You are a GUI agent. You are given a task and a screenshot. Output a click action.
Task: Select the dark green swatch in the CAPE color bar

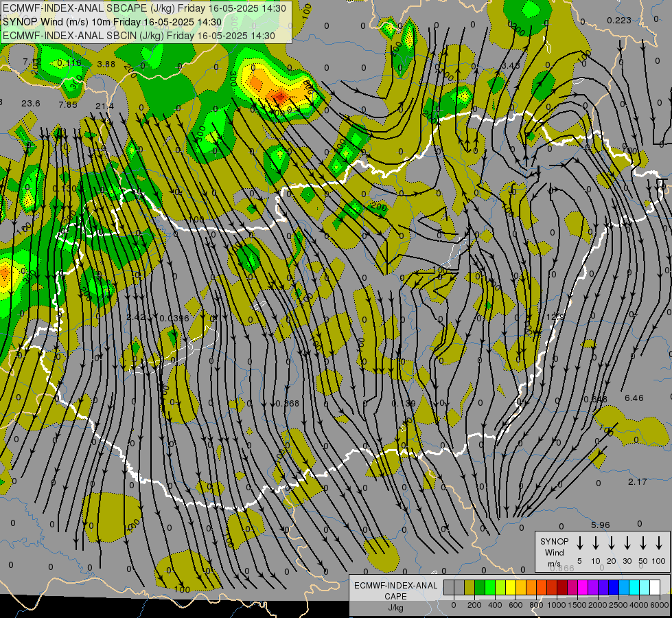pyautogui.click(x=480, y=587)
